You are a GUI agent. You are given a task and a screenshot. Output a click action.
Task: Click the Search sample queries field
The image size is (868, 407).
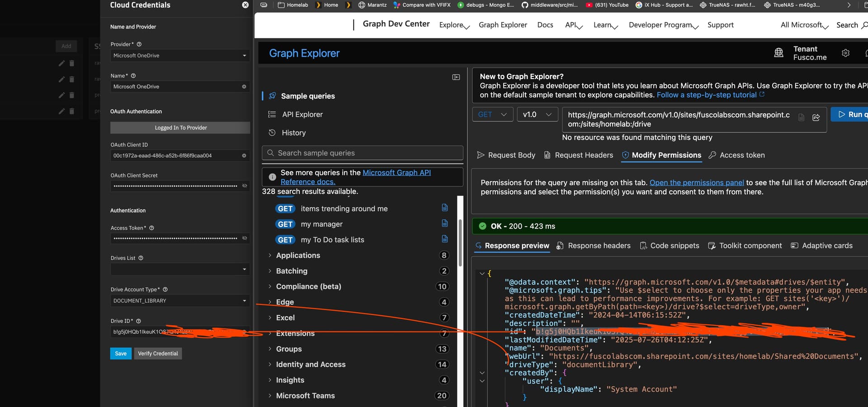pos(363,153)
